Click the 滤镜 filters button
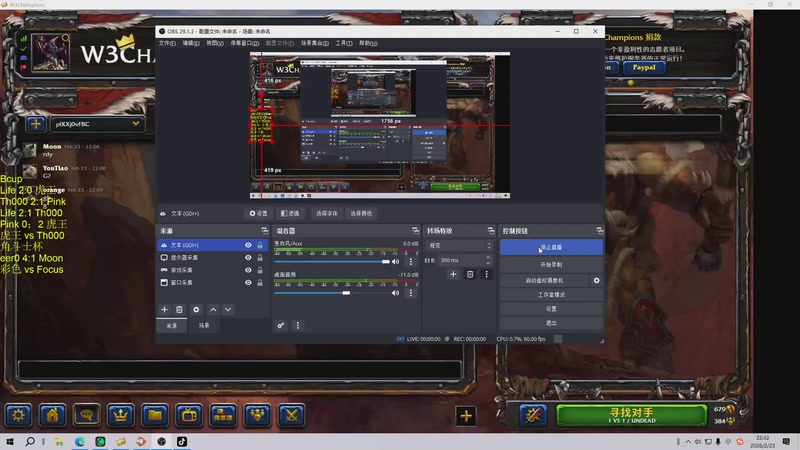 pos(290,213)
